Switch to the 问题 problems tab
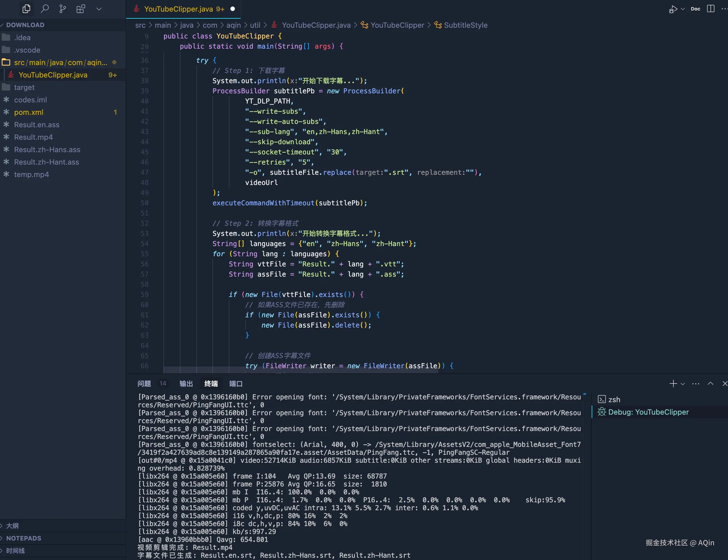Screen dimensions: 728x560 [x=144, y=384]
